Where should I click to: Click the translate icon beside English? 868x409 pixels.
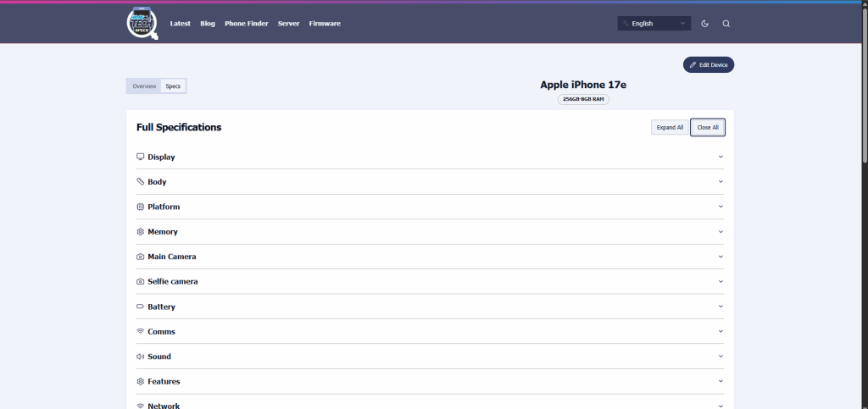coord(626,24)
